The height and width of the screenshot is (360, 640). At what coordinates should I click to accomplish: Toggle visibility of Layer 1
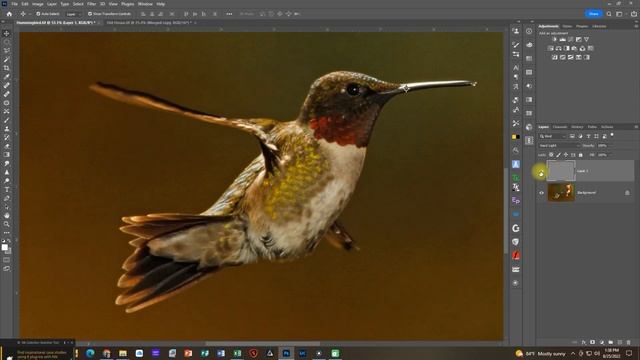541,173
